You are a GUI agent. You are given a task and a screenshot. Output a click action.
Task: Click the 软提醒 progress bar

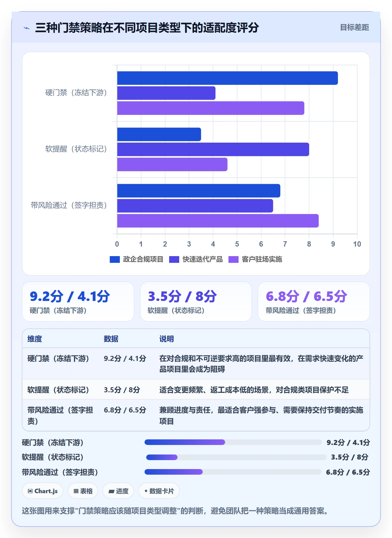[x=236, y=457]
